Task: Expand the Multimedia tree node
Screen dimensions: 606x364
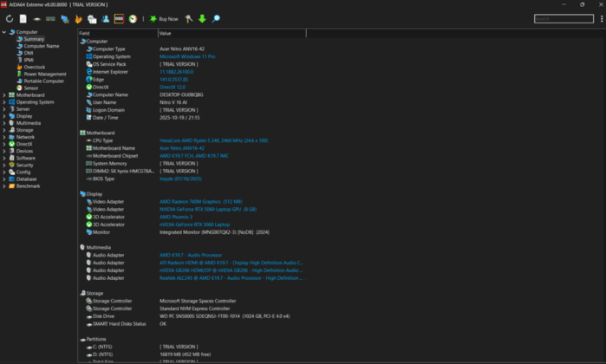Action: point(4,123)
